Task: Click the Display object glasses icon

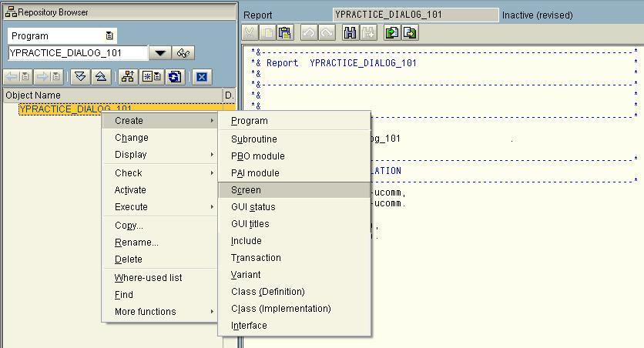Action: (x=184, y=52)
